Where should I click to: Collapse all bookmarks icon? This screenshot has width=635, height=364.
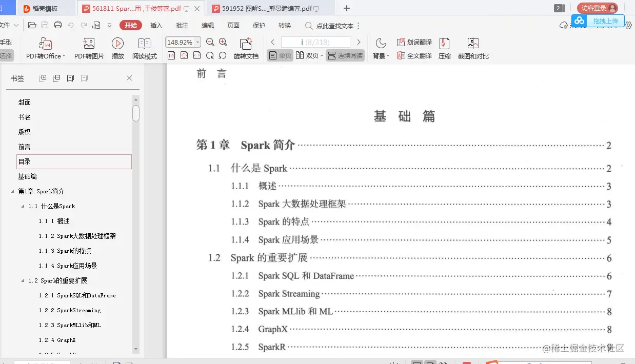(57, 78)
